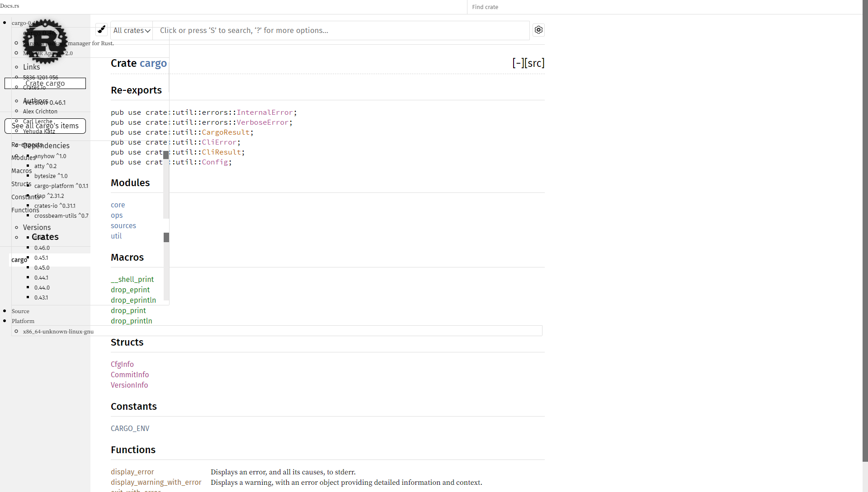Image resolution: width=868 pixels, height=492 pixels.
Task: Collapse all docs with the [-] toggle
Action: point(518,63)
